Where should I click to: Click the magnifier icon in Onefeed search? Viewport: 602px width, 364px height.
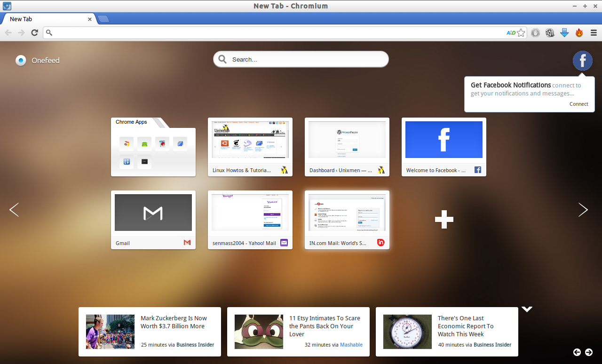[223, 59]
